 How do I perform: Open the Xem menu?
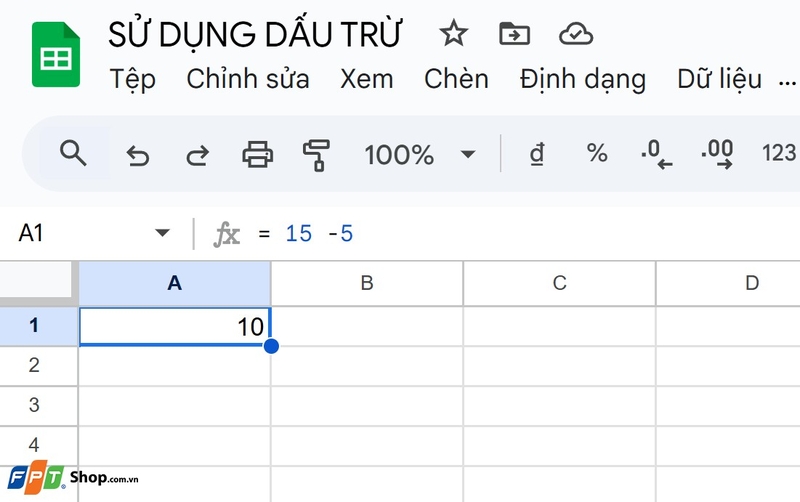point(367,79)
